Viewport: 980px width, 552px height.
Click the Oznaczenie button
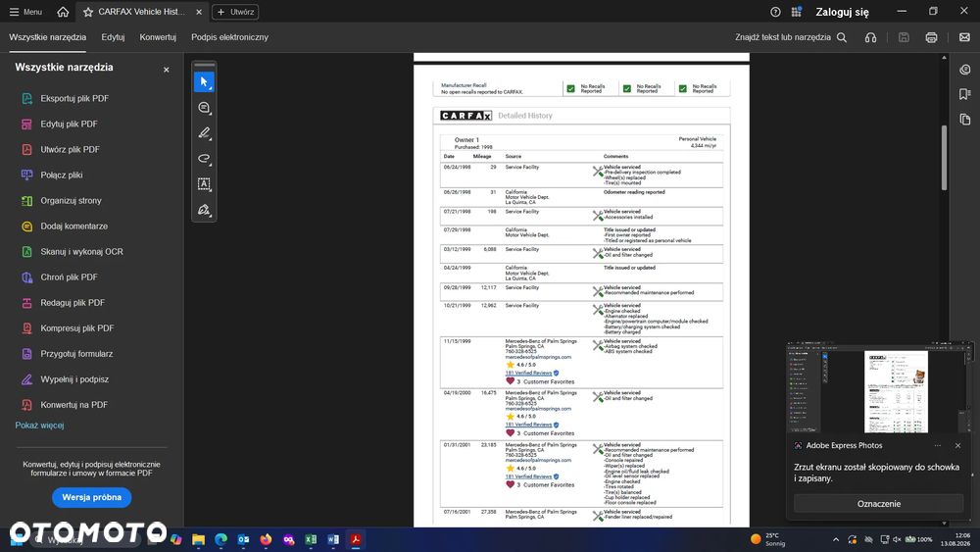pos(879,504)
